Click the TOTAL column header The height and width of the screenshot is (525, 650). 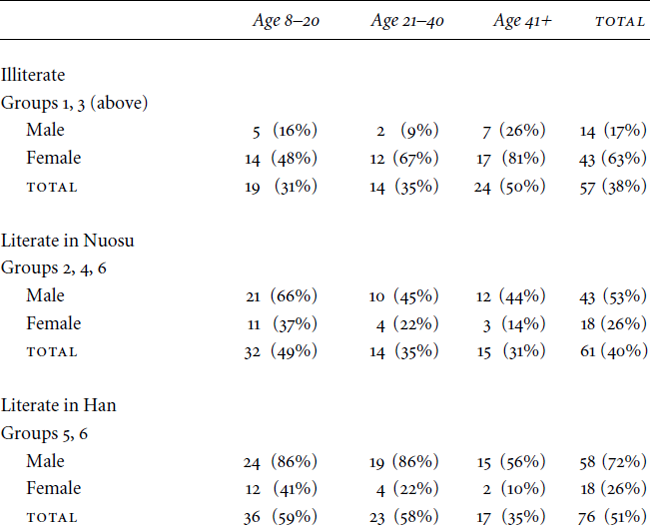pos(620,22)
